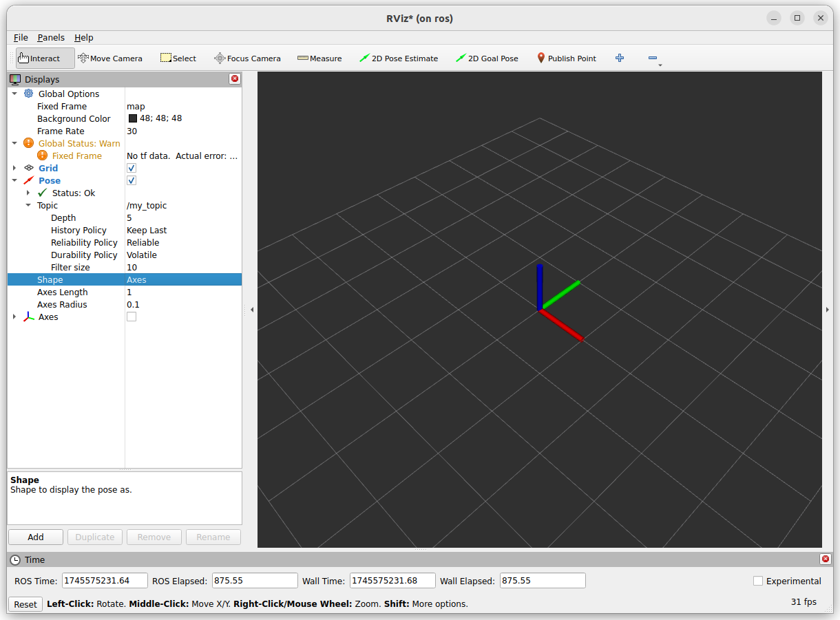Close the Time panel with red X
Viewport: 840px width, 620px height.
(x=826, y=559)
